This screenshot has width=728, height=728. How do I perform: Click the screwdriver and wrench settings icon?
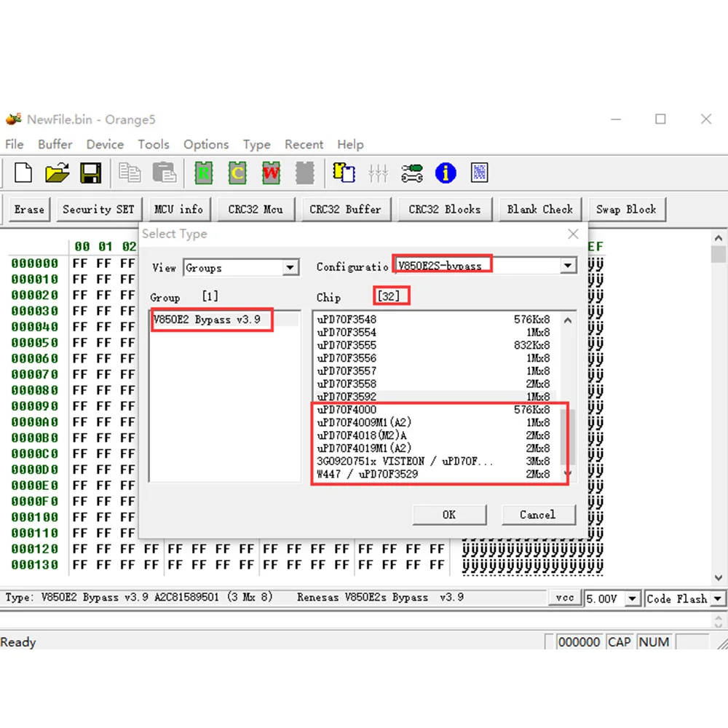(412, 173)
